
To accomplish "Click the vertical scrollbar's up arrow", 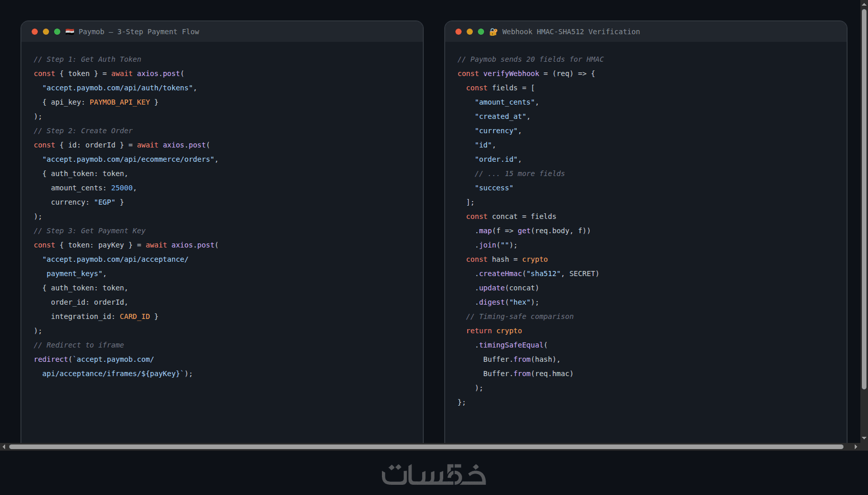I will pos(864,4).
